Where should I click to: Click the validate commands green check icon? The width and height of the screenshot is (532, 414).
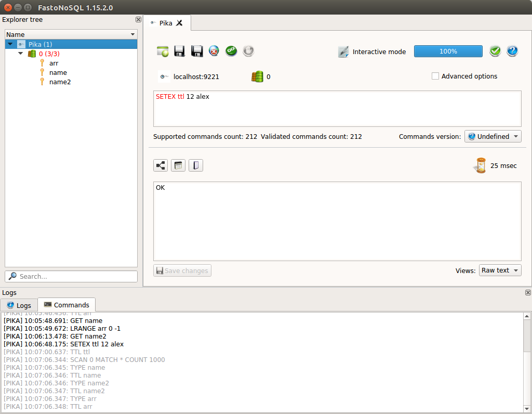pyautogui.click(x=495, y=51)
